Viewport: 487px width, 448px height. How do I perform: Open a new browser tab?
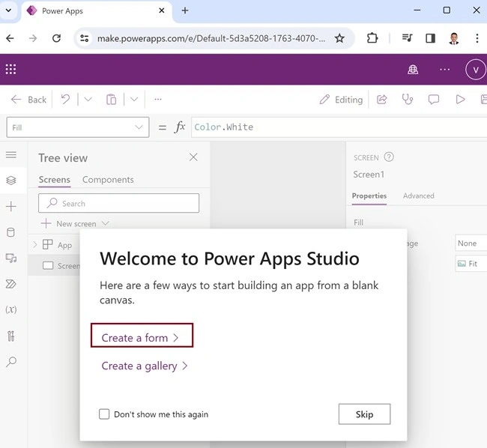(185, 10)
